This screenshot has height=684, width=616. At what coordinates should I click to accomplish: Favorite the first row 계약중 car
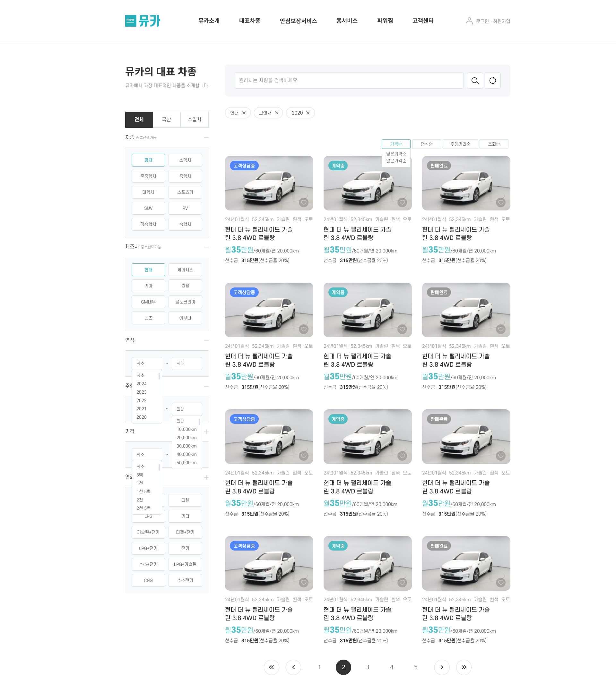(402, 202)
